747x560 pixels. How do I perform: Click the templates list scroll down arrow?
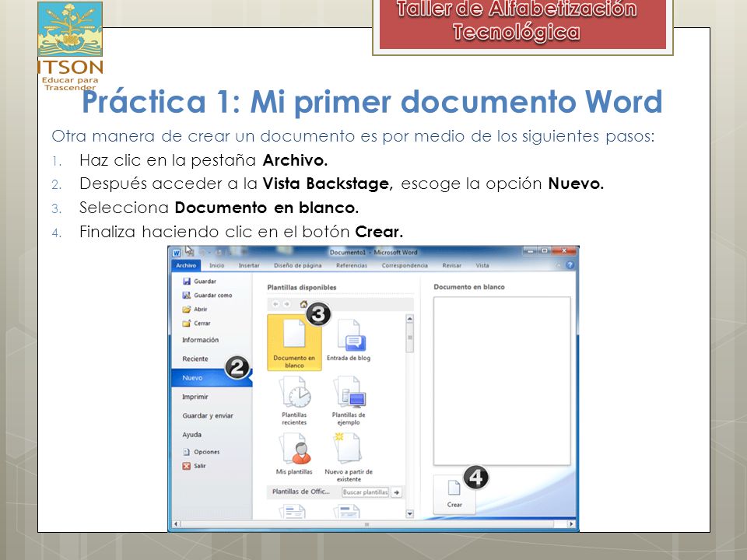pos(410,514)
